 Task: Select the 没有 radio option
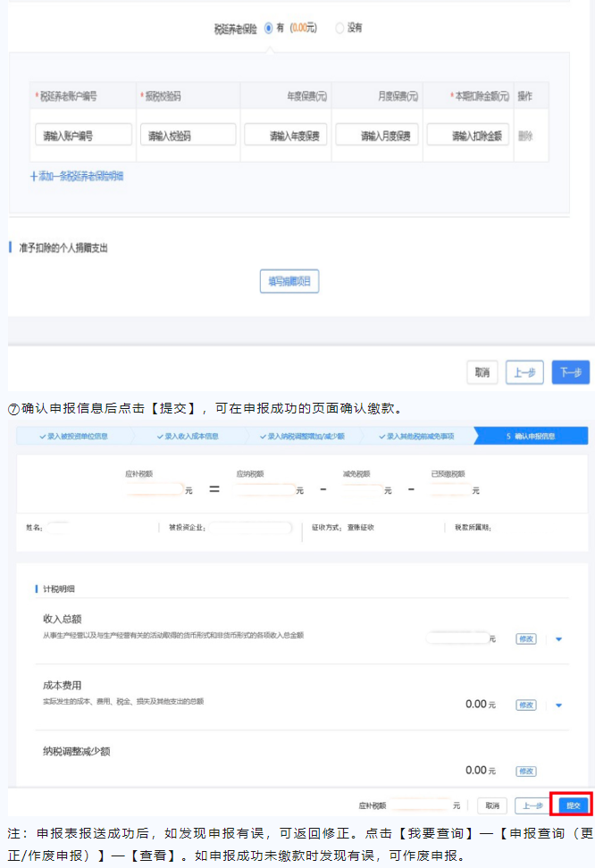click(x=339, y=29)
